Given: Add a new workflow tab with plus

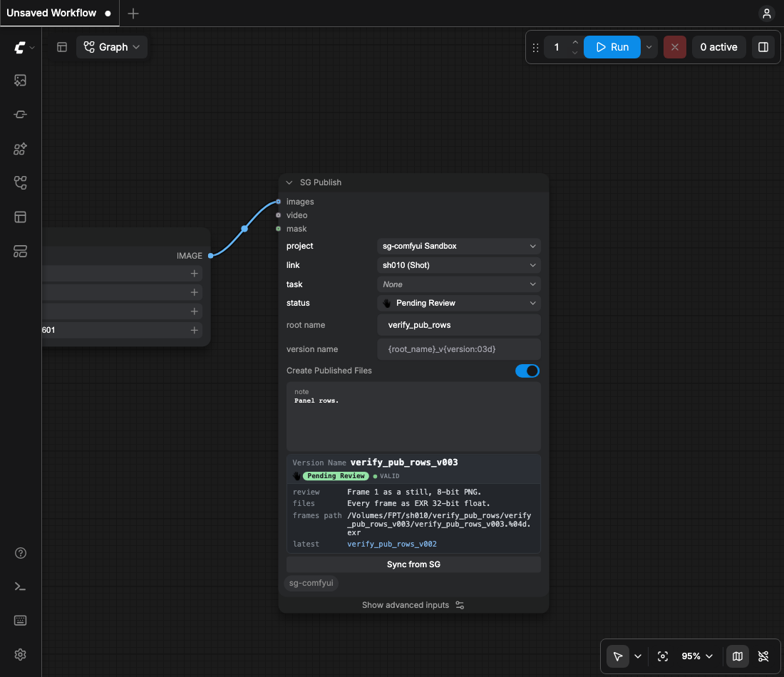Looking at the screenshot, I should (133, 14).
